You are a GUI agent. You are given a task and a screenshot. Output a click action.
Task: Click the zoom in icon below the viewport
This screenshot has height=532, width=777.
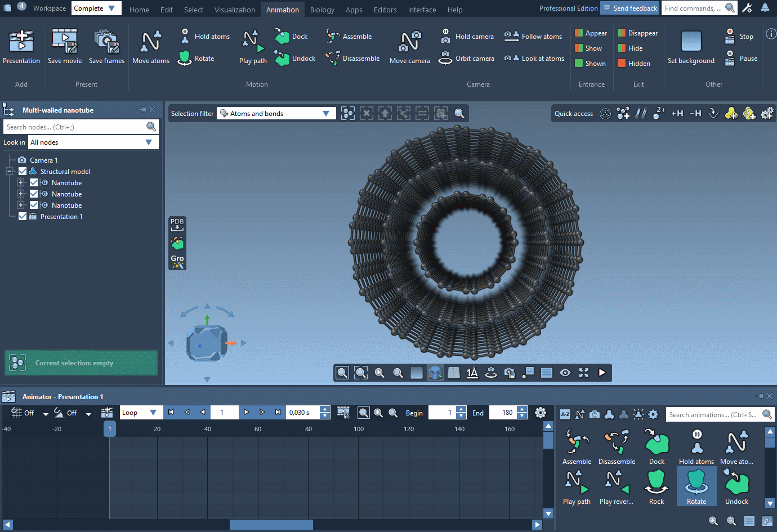(379, 372)
